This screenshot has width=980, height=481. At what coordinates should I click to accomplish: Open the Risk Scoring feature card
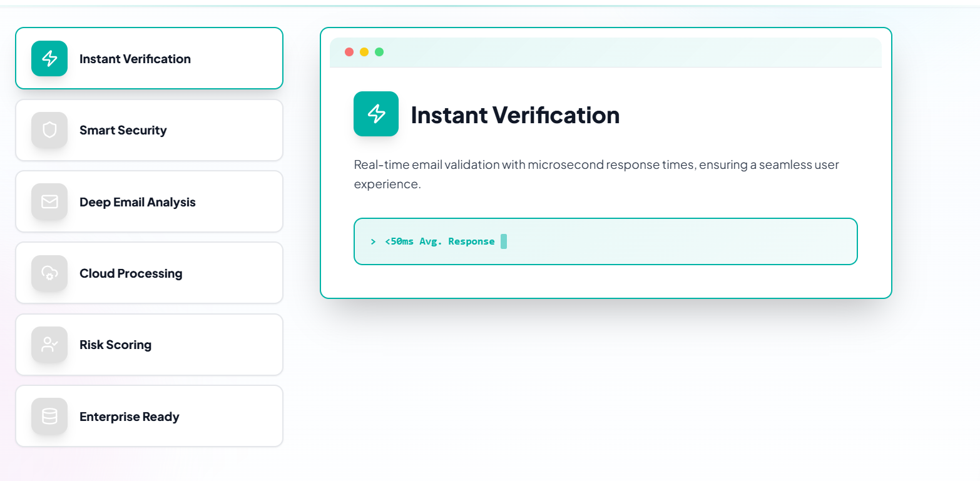(x=149, y=344)
